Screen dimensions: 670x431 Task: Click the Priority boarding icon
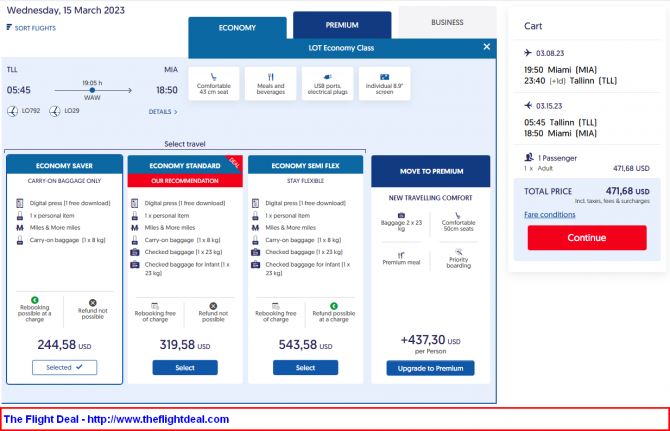(x=458, y=252)
